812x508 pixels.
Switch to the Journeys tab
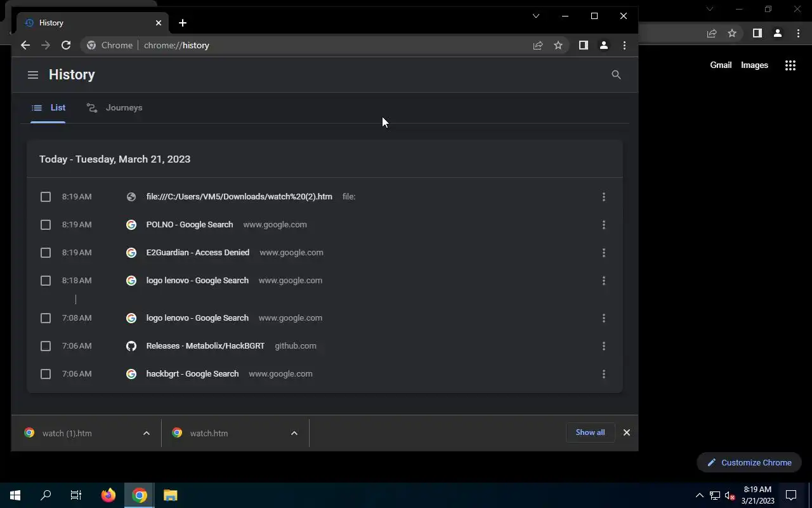click(x=114, y=108)
